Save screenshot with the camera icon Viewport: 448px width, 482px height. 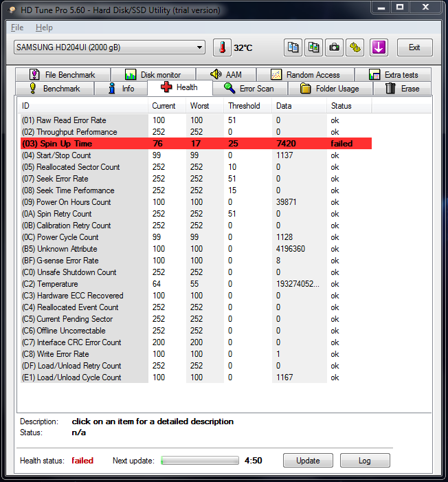point(334,47)
